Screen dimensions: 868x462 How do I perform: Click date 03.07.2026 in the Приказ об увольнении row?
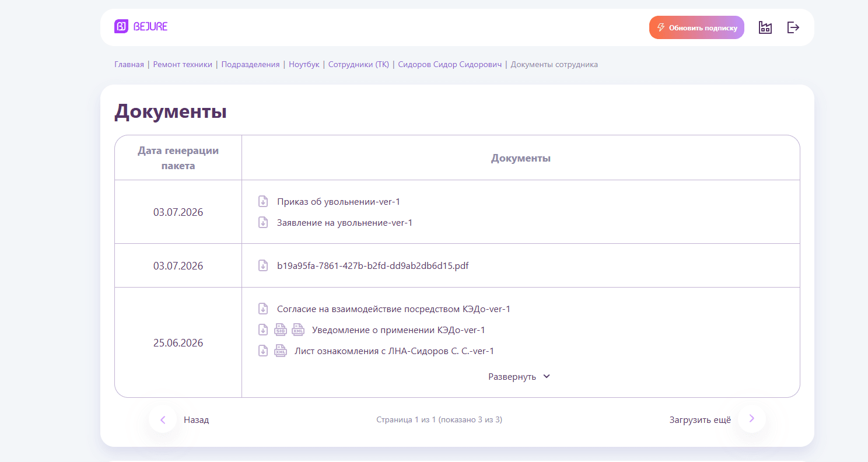178,212
